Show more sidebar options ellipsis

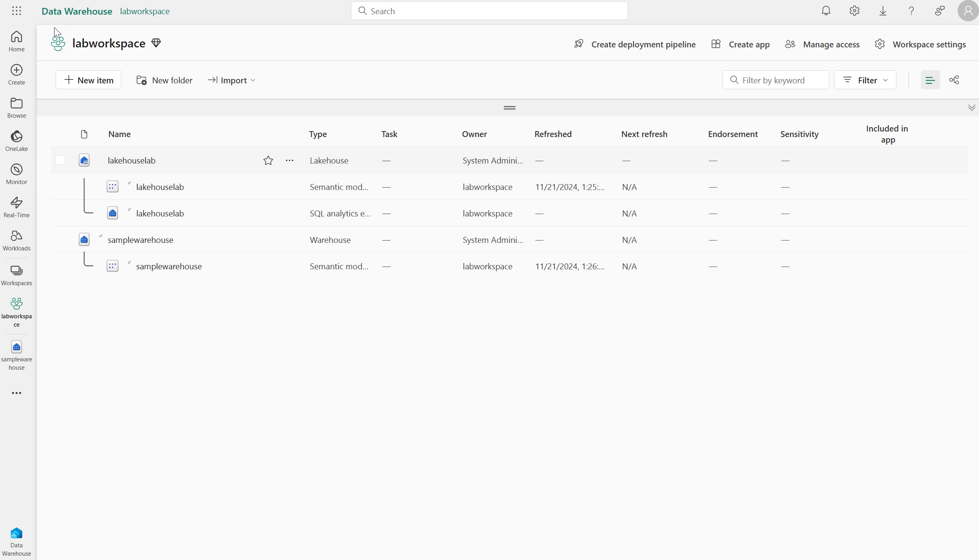(x=17, y=393)
